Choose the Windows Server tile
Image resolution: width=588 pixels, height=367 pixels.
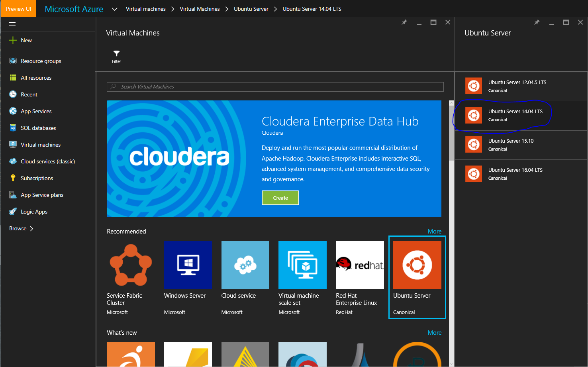[188, 278]
